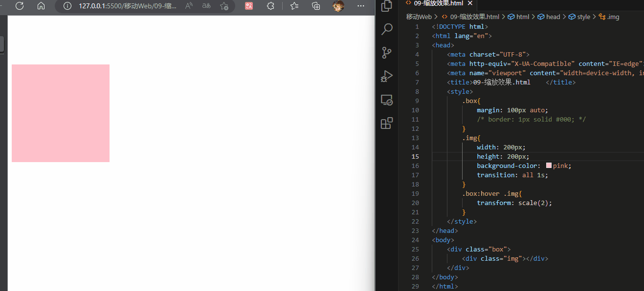Open the Remote Explorer panel
The width and height of the screenshot is (644, 291).
(387, 100)
